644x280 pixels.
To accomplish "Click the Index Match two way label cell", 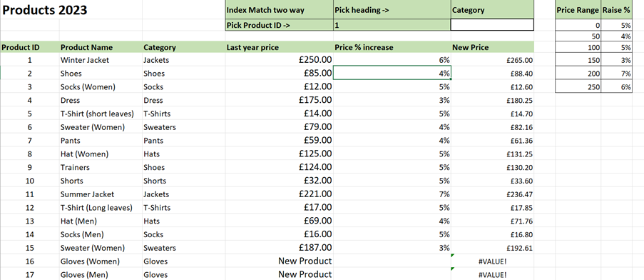I will (280, 10).
